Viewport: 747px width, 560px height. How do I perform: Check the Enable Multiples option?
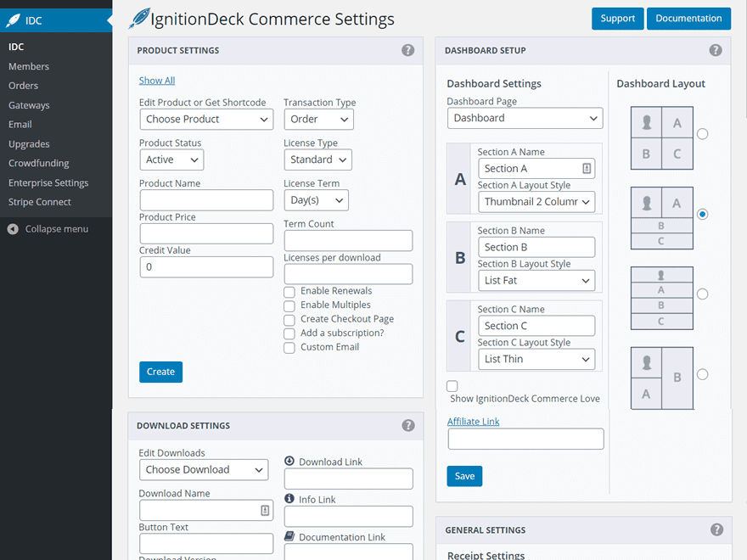[289, 305]
